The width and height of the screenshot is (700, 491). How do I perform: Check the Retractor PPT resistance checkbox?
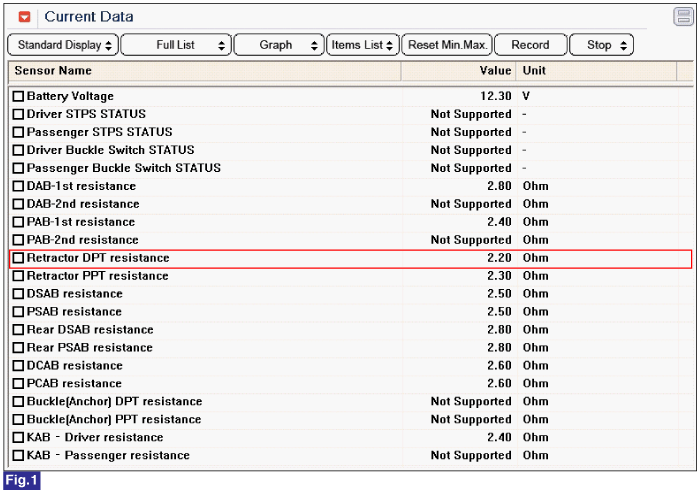tap(18, 276)
